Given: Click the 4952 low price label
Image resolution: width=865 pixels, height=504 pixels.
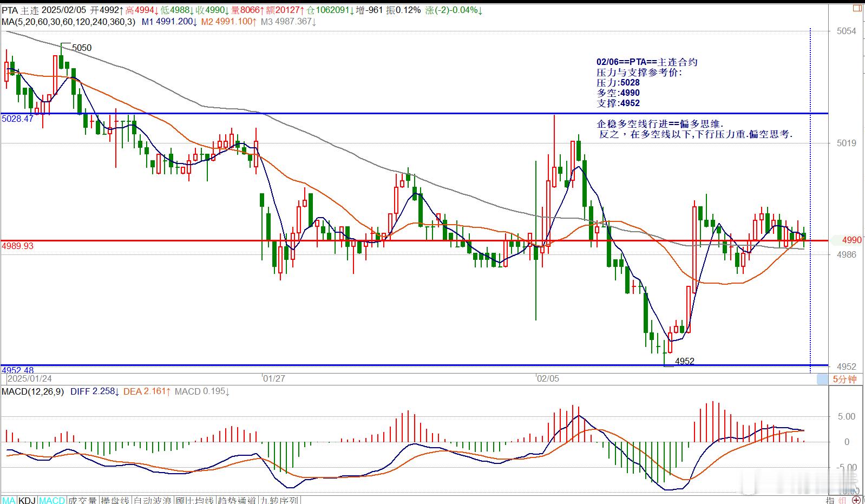Looking at the screenshot, I should [685, 361].
